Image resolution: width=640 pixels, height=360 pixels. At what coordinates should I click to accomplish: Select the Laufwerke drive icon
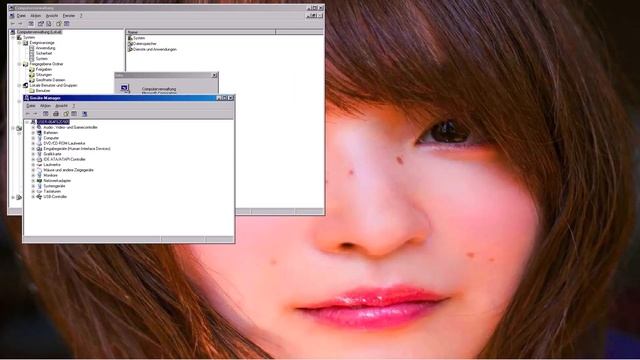tap(39, 164)
